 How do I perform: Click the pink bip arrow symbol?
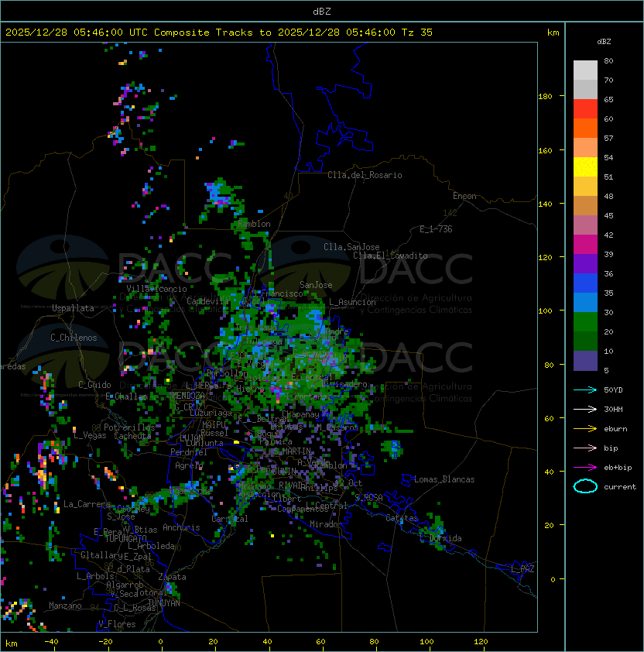(x=585, y=448)
